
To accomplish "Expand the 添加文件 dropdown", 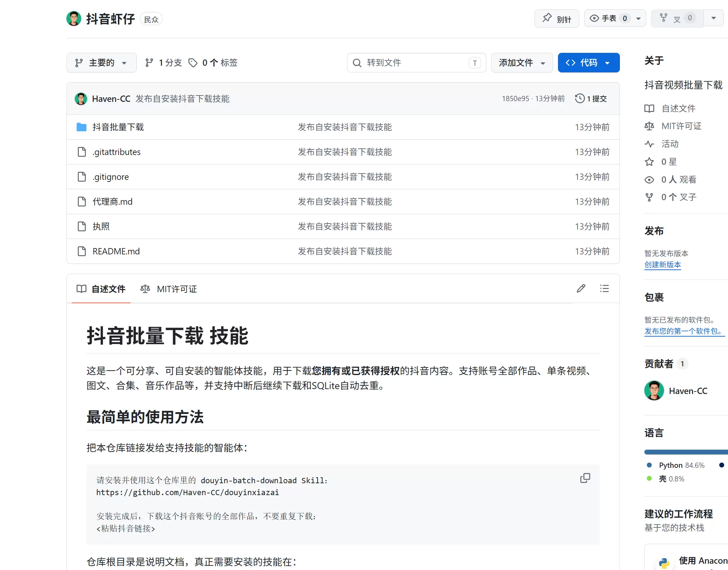I will [522, 63].
